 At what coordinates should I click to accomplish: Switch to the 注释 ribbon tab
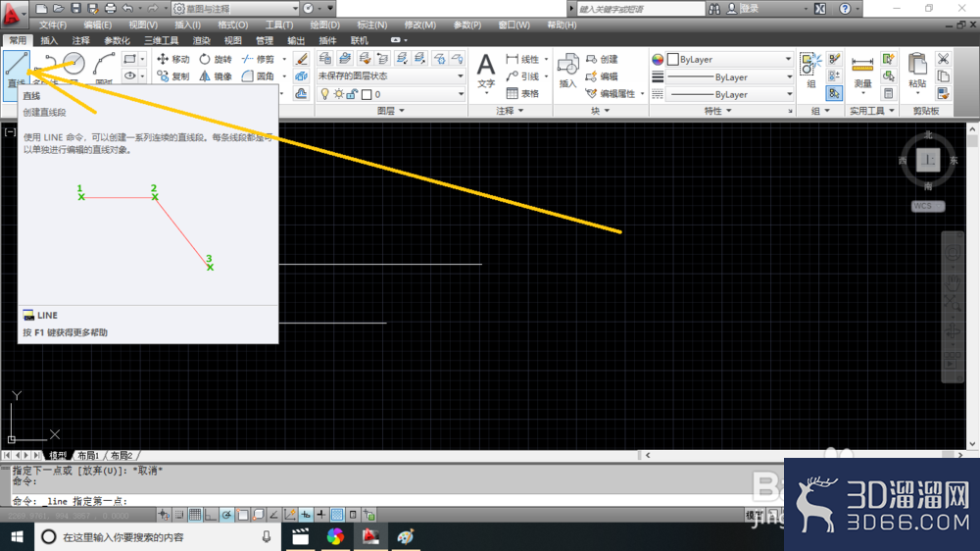(x=80, y=40)
